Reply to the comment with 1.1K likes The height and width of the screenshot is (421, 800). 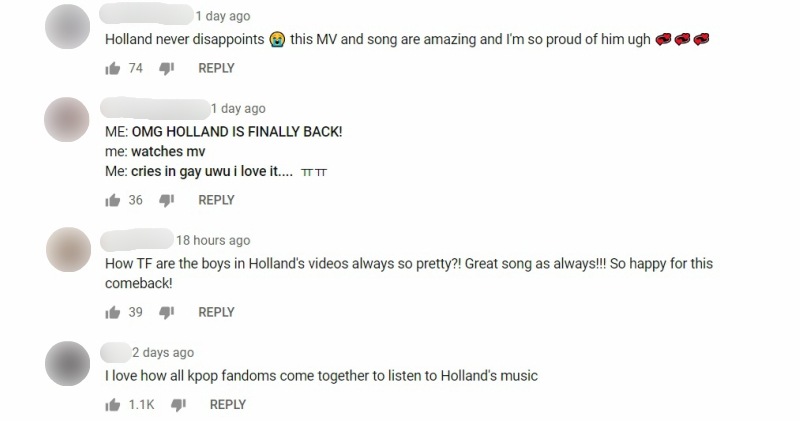tap(228, 405)
